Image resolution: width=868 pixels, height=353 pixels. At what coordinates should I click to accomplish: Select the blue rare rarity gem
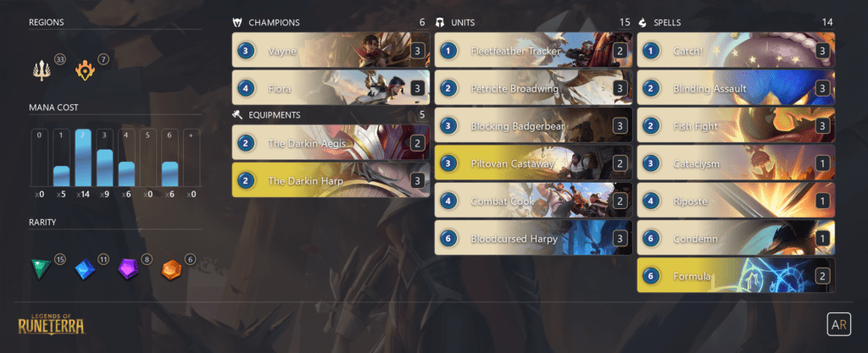[x=85, y=269]
